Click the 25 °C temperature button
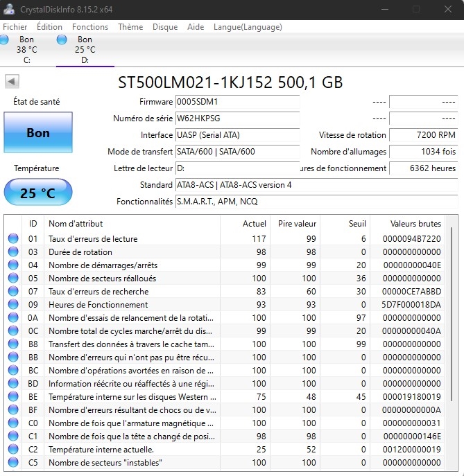 (37, 193)
